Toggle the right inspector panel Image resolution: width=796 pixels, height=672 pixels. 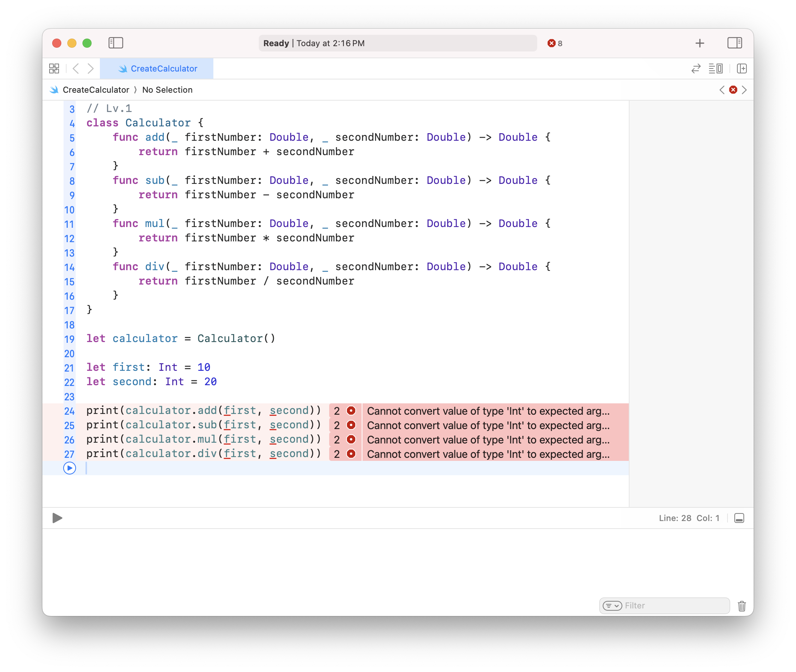[734, 43]
